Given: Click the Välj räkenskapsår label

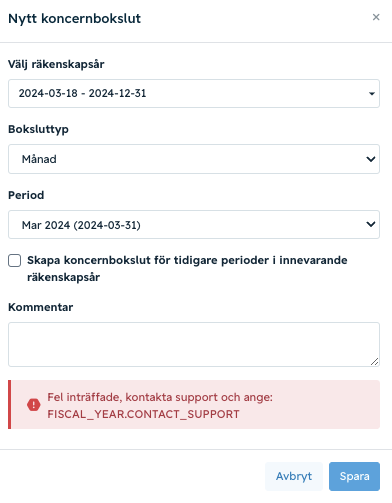Looking at the screenshot, I should click(x=56, y=64).
